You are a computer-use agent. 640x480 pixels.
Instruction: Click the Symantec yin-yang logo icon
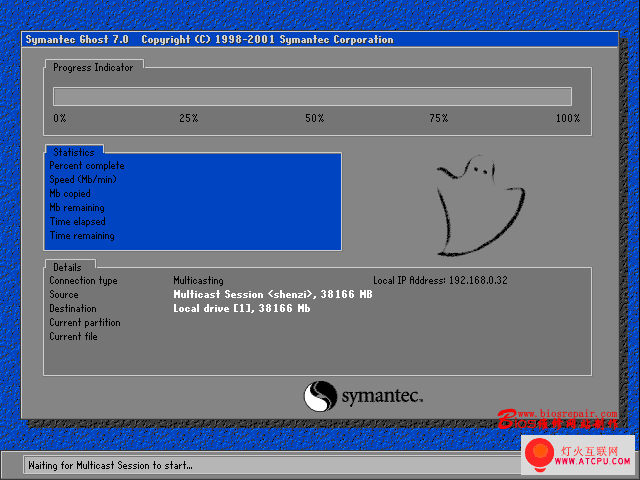pos(320,396)
